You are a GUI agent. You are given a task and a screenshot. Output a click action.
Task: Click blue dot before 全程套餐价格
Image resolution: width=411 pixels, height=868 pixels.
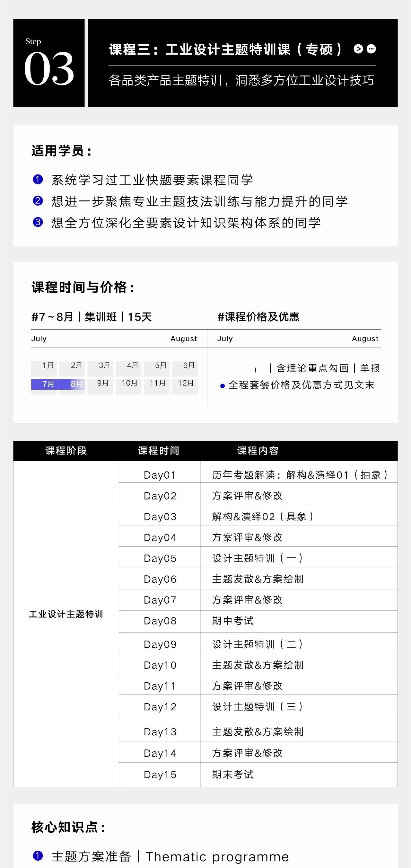(222, 386)
